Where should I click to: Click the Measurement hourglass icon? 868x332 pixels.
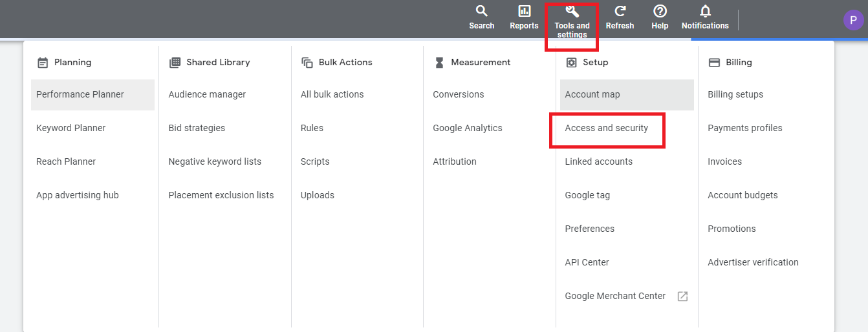tap(439, 63)
